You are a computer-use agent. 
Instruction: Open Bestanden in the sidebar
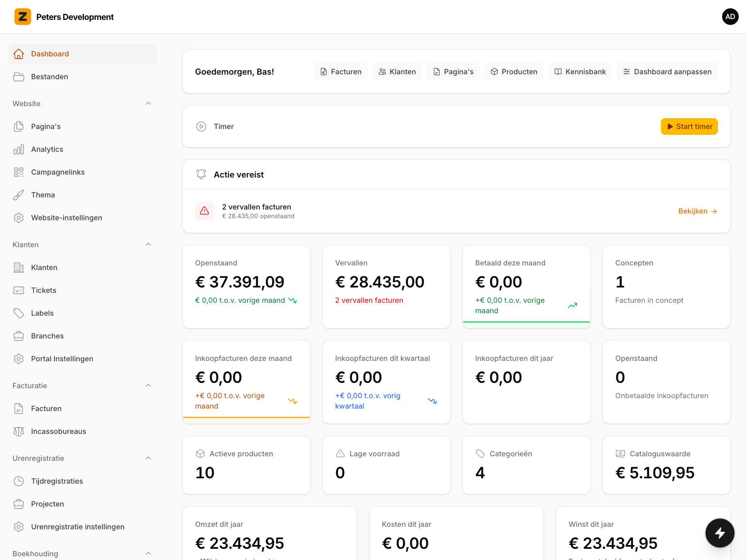83,77
